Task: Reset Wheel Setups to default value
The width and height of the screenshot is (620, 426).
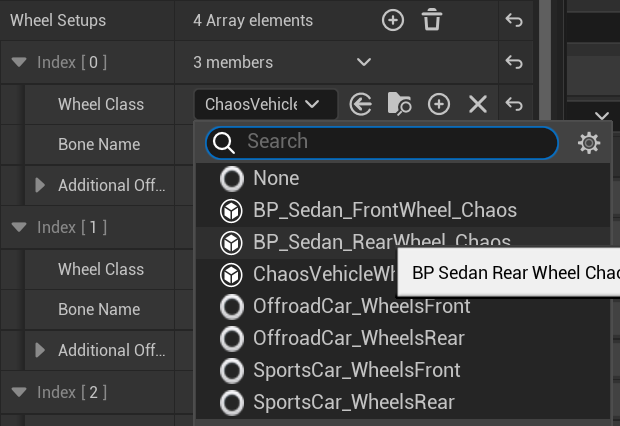Action: pos(513,20)
